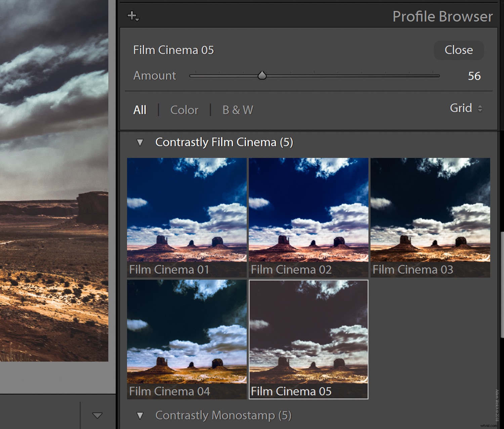
Task: Open the Grid view selector
Action: (x=465, y=108)
